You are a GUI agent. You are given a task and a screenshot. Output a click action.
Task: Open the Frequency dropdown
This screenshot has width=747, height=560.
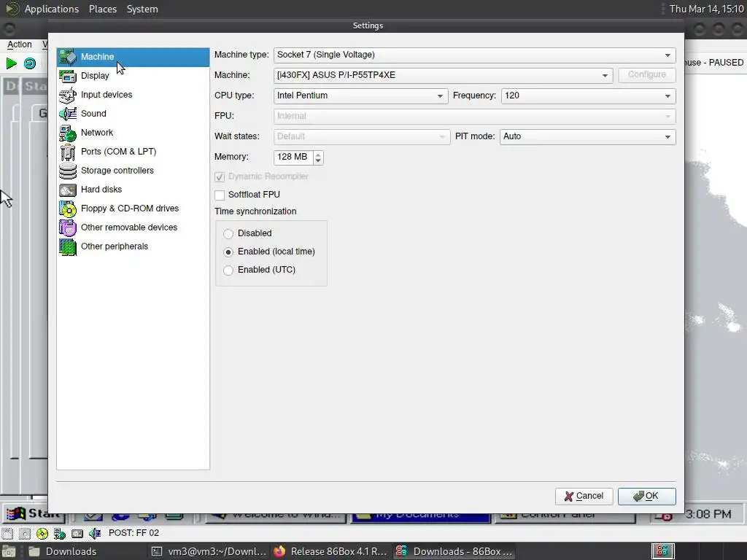pos(589,96)
